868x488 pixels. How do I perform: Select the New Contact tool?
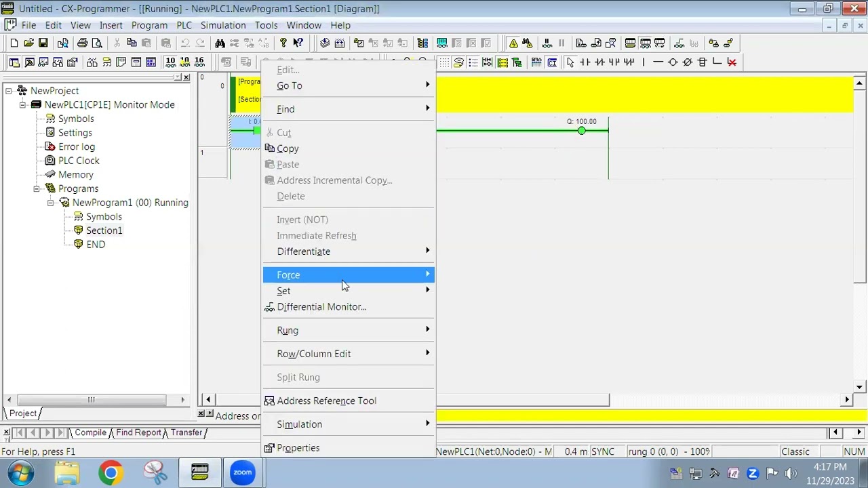click(x=585, y=62)
